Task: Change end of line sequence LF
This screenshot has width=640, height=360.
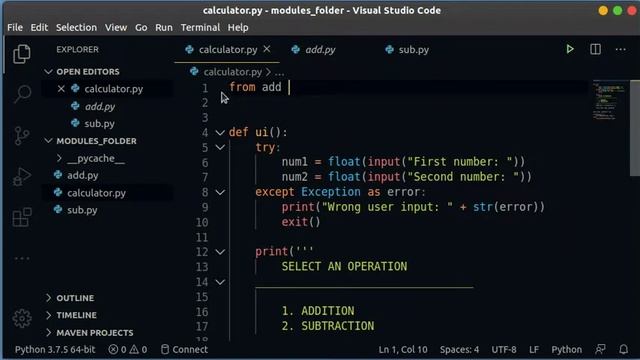Action: tap(534, 349)
